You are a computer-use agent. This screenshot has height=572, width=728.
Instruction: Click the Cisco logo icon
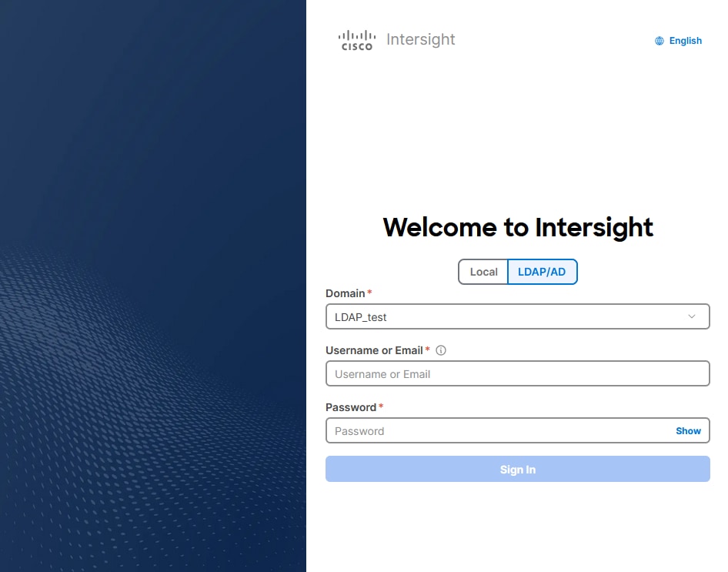click(x=356, y=40)
